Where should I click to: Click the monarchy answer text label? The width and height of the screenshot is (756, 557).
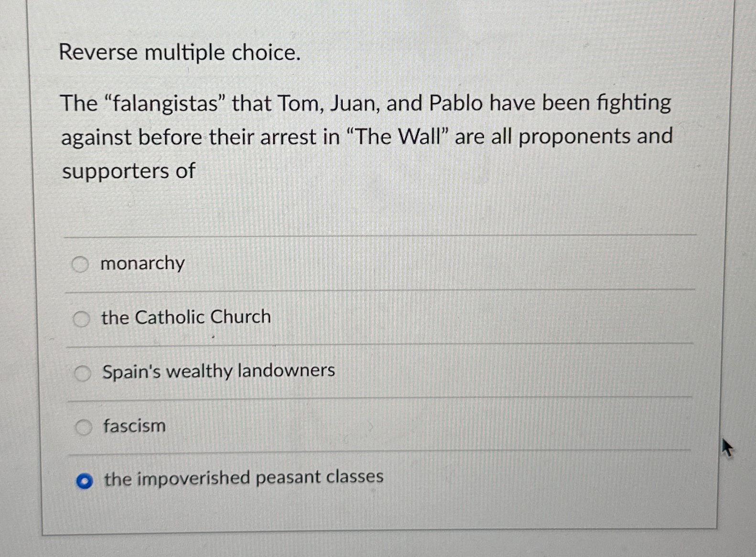[x=141, y=263]
